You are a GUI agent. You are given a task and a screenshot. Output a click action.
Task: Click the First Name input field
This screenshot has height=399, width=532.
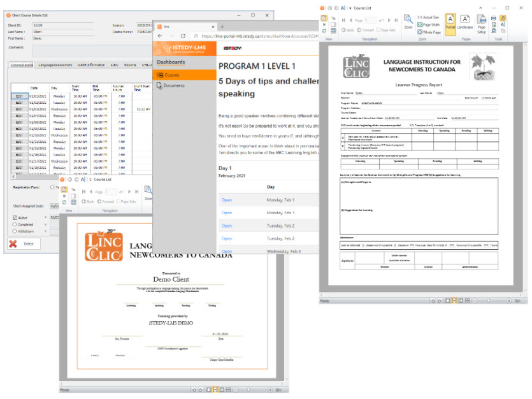pos(63,38)
